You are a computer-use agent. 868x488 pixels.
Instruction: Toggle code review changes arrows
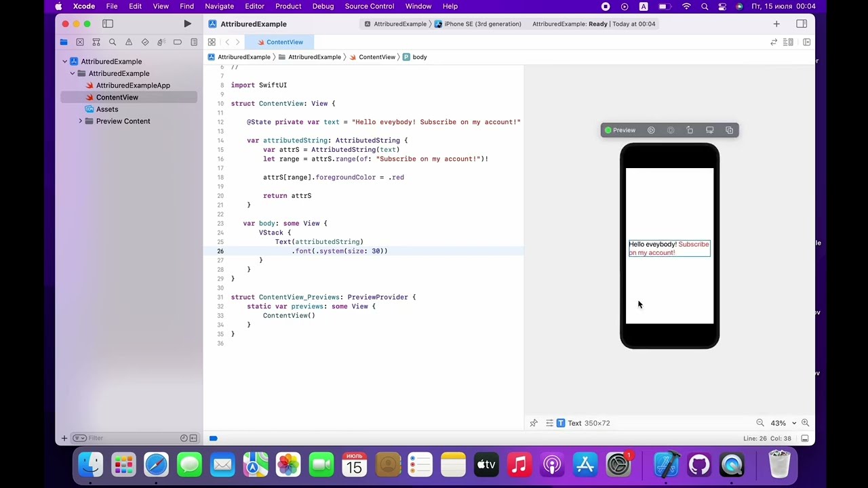coord(774,42)
